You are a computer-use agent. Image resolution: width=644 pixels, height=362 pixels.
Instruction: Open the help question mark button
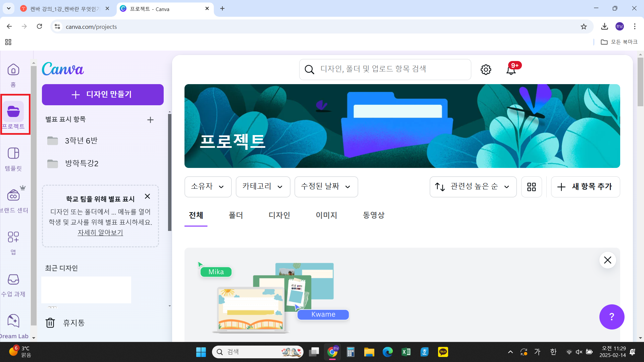[x=612, y=317]
